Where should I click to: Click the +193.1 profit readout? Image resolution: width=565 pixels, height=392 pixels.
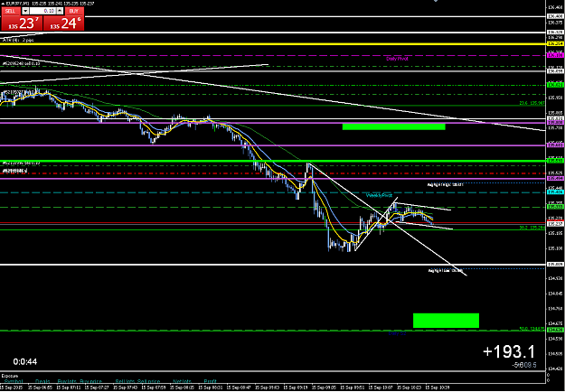(509, 351)
